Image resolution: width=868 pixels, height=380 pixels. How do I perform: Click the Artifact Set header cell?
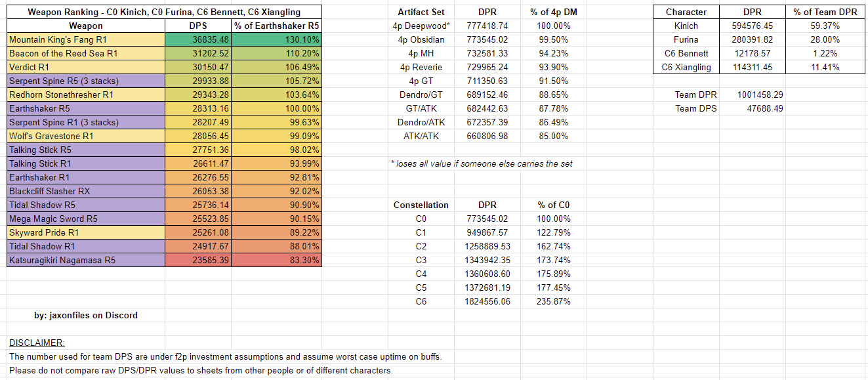(421, 12)
